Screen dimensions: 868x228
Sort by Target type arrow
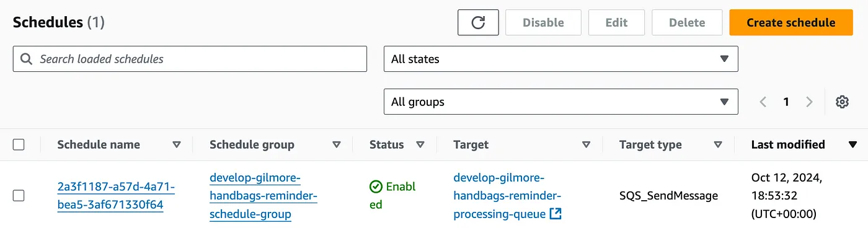point(718,145)
